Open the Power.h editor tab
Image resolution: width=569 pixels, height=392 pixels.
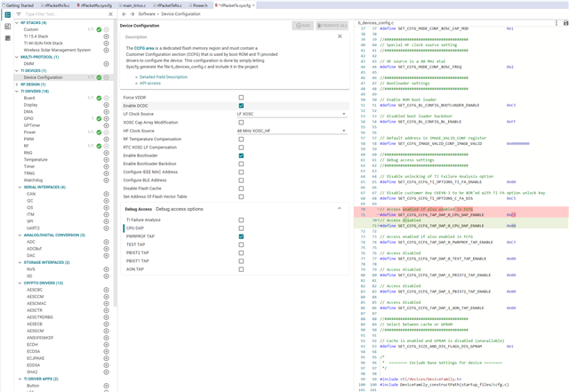coord(198,5)
